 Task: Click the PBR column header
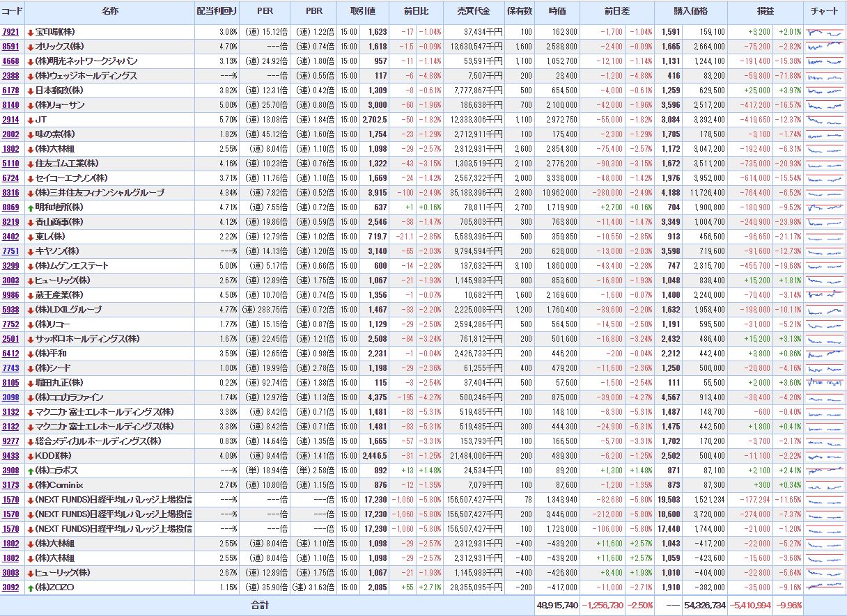[x=314, y=12]
